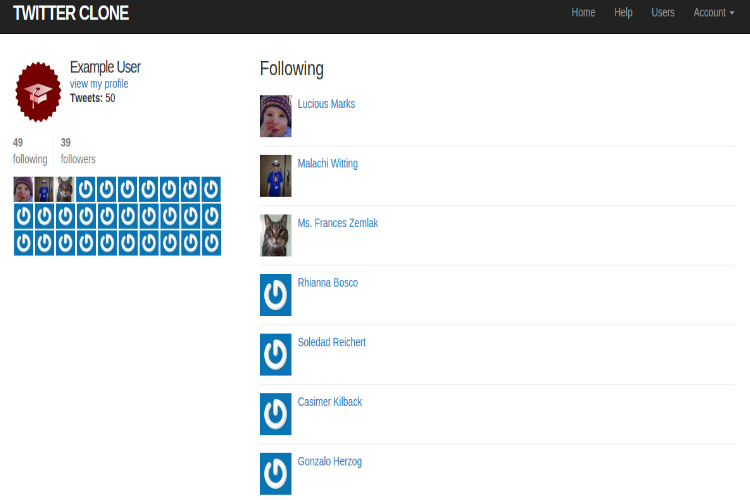
Task: Open Ms. Frances Zemlak's name link
Action: click(337, 223)
